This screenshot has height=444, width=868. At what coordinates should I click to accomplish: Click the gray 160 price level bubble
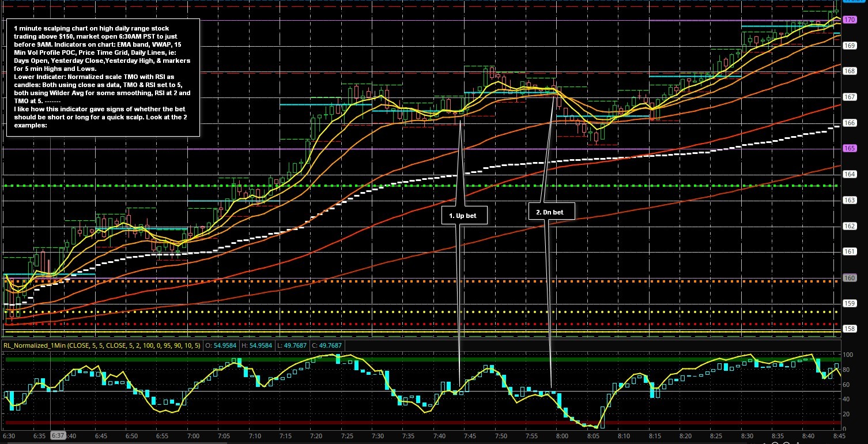[850, 277]
